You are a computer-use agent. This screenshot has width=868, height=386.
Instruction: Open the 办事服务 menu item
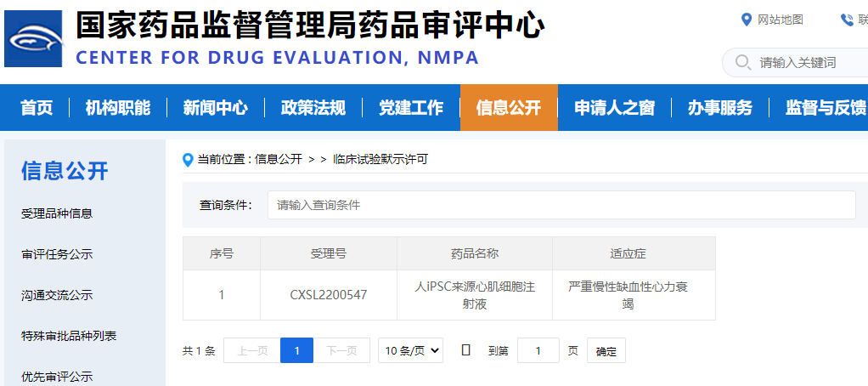click(x=720, y=107)
